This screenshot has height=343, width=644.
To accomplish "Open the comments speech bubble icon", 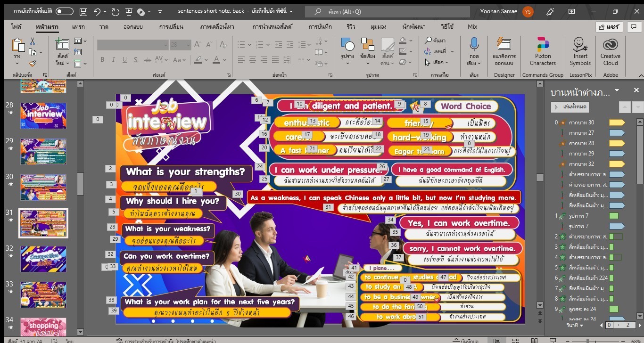I will 633,27.
